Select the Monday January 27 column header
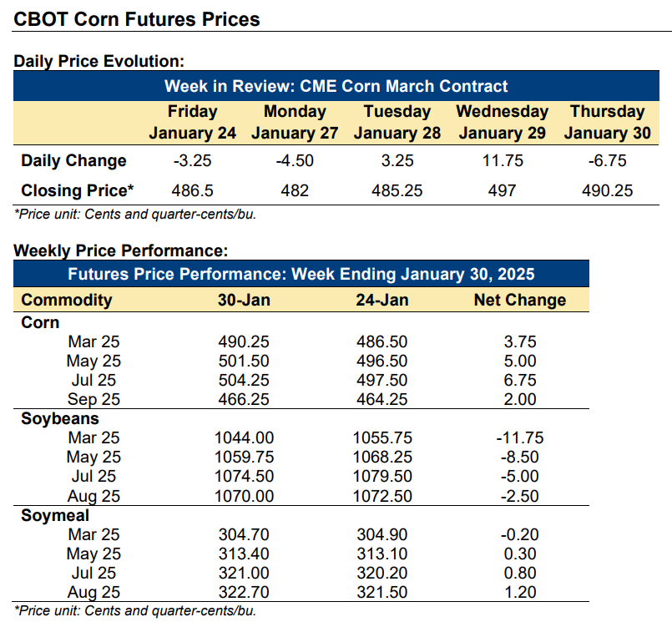The width and height of the screenshot is (672, 627). click(295, 122)
